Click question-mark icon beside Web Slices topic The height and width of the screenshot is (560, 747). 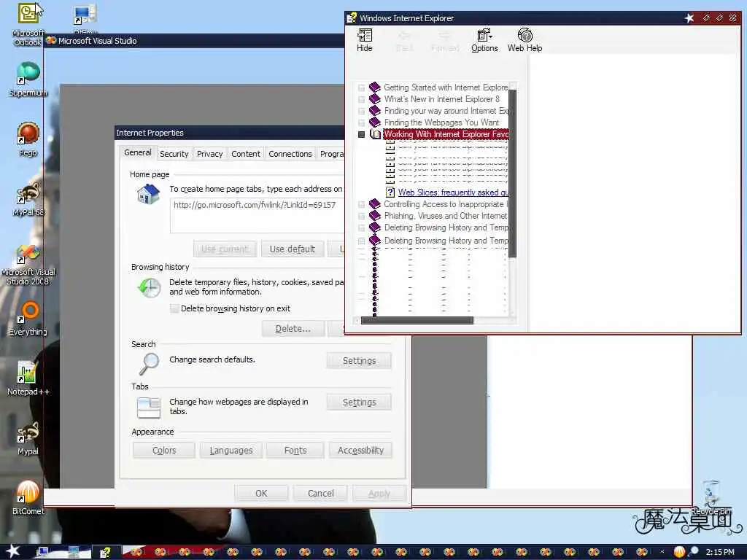click(x=390, y=192)
